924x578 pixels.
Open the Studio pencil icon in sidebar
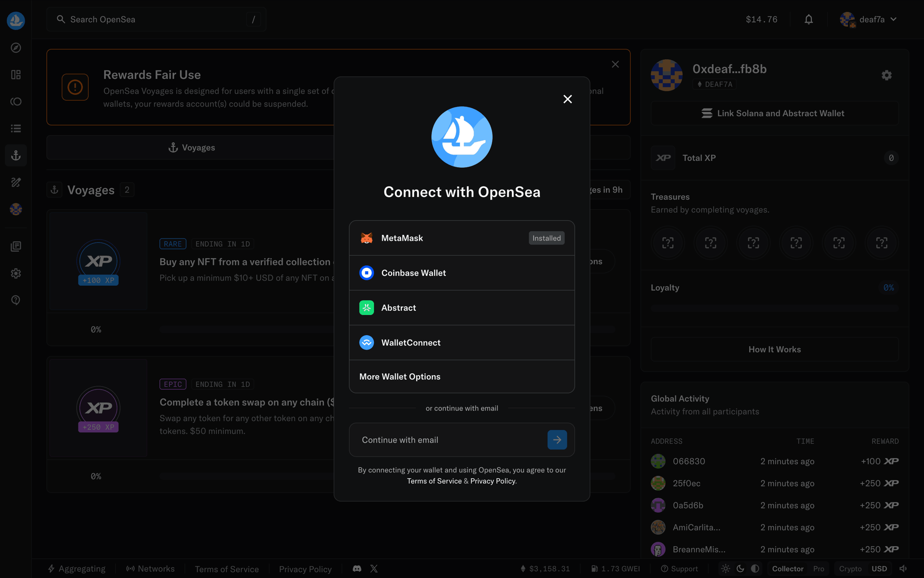[x=16, y=183]
